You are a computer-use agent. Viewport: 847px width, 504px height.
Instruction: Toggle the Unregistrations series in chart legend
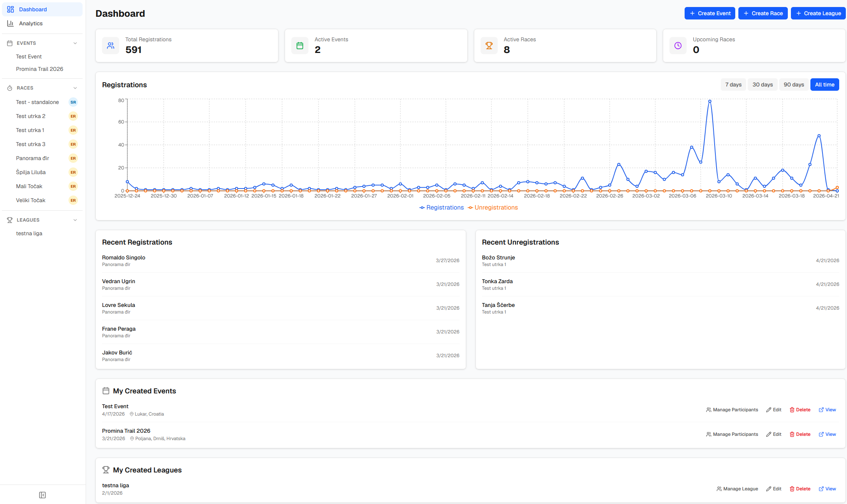493,208
